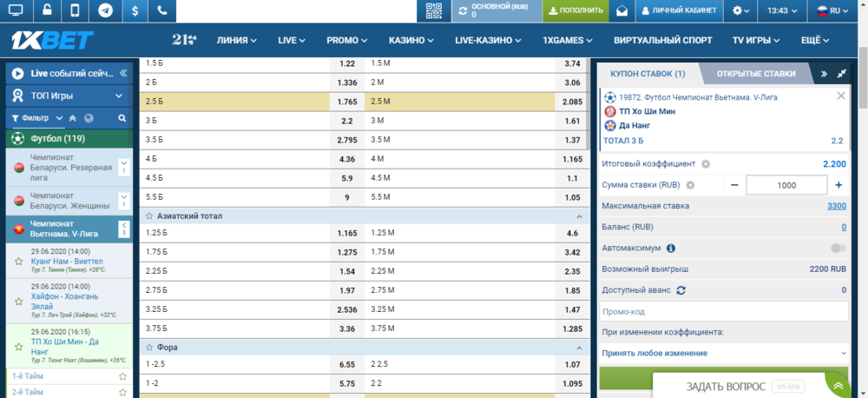
Task: Open Принять любое изменение dropdown
Action: pos(724,353)
